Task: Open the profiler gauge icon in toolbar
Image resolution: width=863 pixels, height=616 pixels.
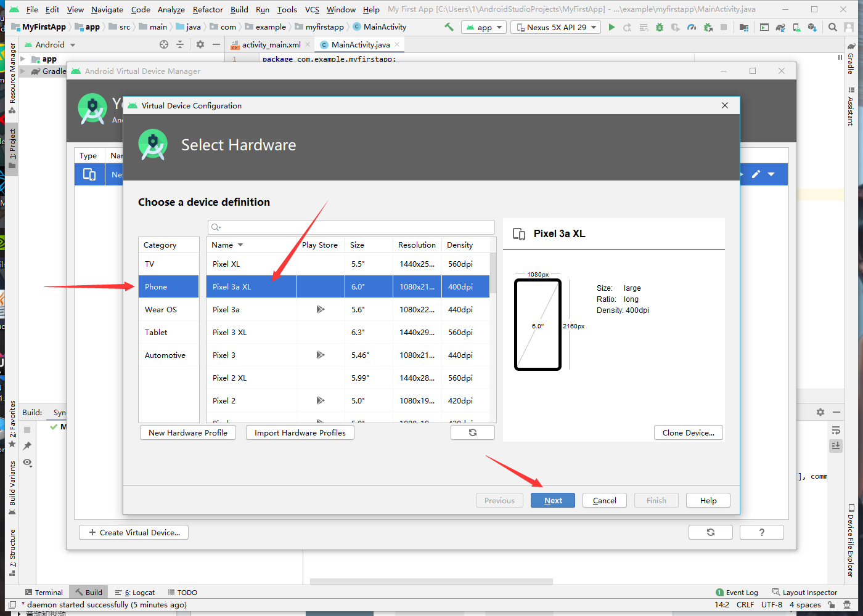Action: [692, 27]
